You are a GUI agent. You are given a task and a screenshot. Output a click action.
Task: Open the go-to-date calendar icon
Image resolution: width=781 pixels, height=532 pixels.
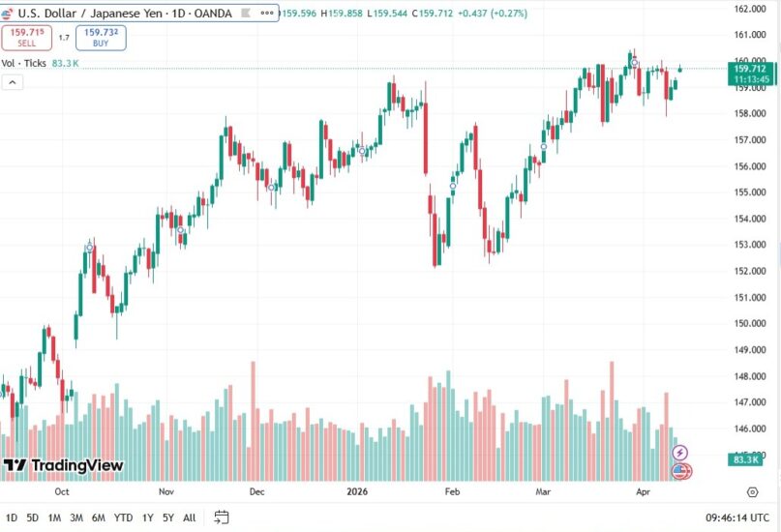[222, 517]
